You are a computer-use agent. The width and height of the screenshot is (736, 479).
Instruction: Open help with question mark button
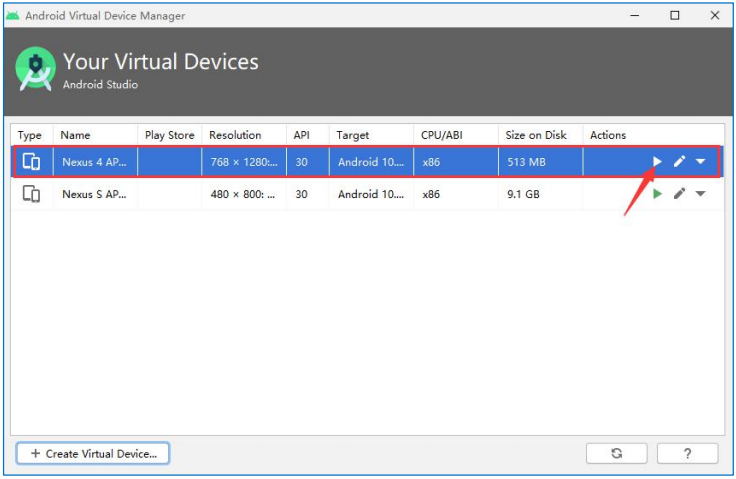(x=687, y=453)
